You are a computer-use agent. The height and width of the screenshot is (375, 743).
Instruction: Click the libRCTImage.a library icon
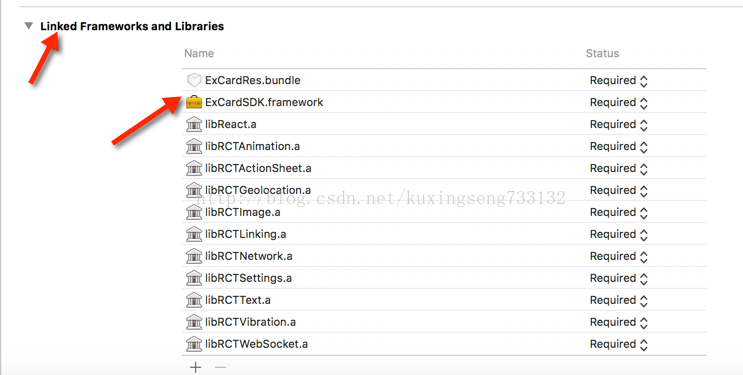coord(194,212)
